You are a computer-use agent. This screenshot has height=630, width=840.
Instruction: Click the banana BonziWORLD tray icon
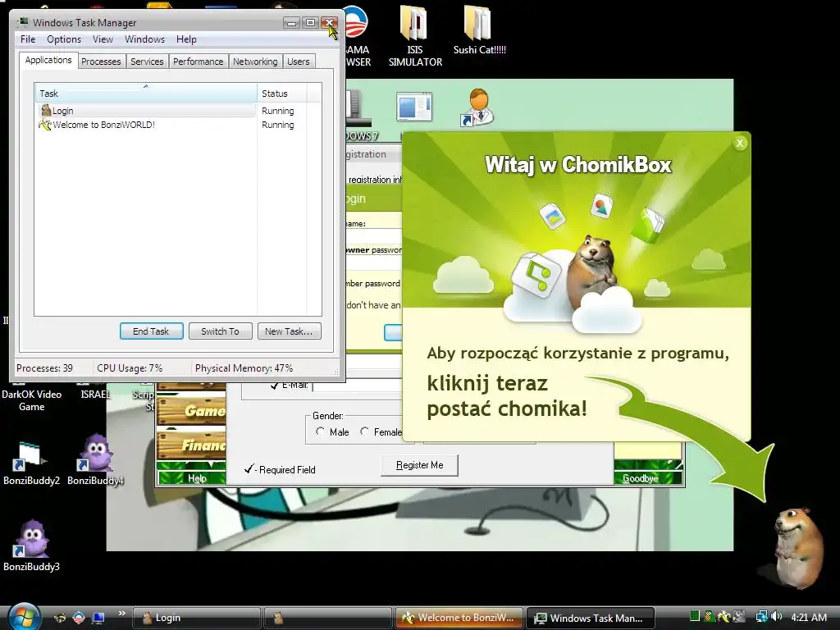tap(724, 617)
